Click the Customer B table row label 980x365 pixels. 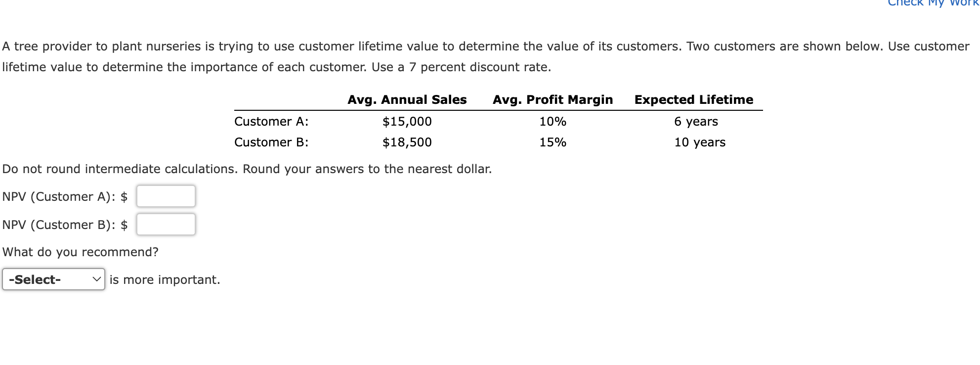271,142
